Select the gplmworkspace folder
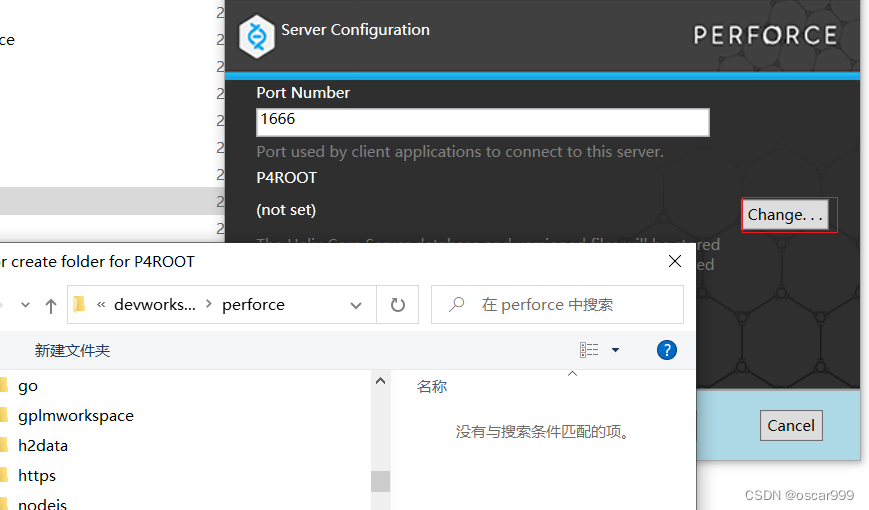The height and width of the screenshot is (510, 869). click(x=76, y=415)
